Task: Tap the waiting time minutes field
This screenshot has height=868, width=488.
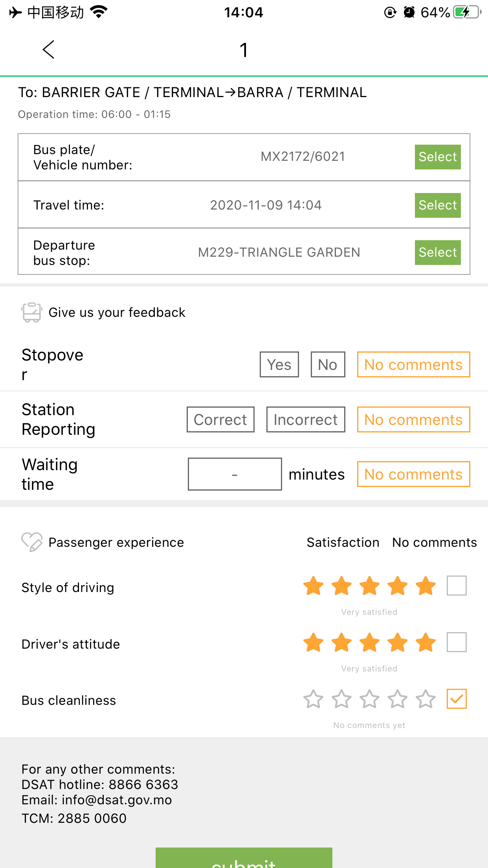Action: tap(235, 474)
